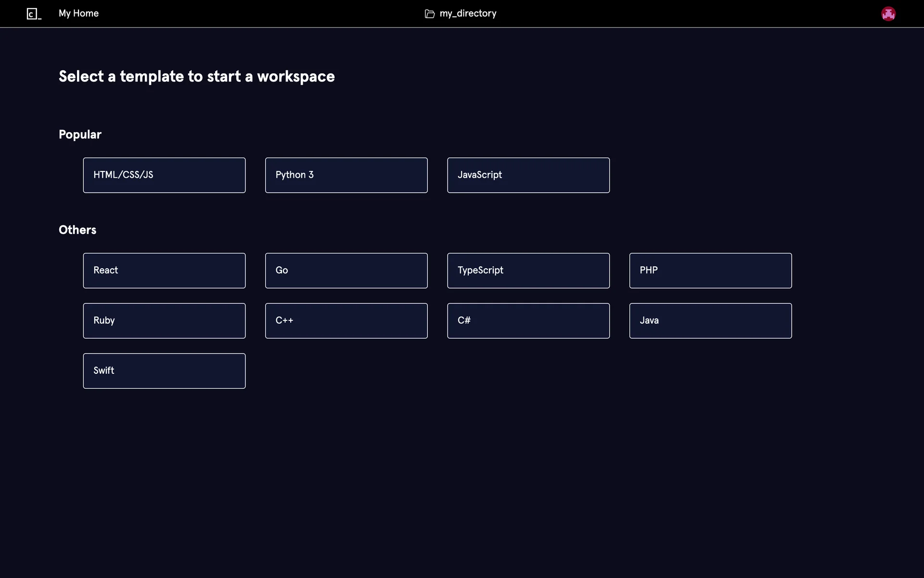Pick the JavaScript template
Image resolution: width=924 pixels, height=578 pixels.
pos(528,175)
